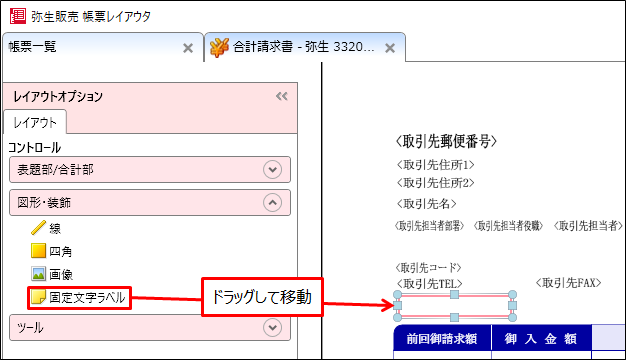The height and width of the screenshot is (360, 626).
Task: Switch to the 帳票一覧 tab
Action: click(x=103, y=47)
